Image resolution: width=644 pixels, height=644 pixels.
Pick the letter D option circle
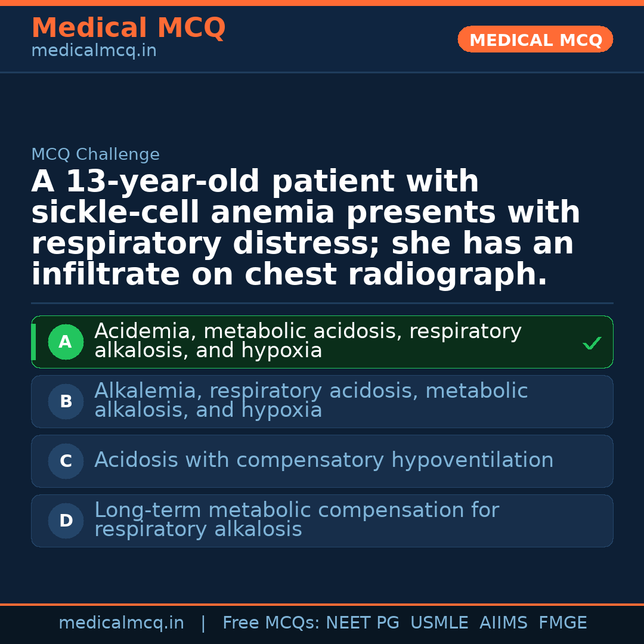click(x=66, y=521)
